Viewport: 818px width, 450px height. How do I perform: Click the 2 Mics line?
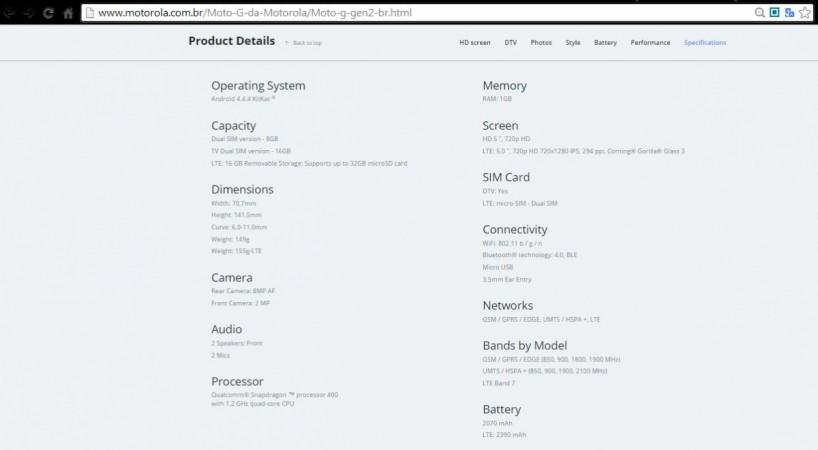pos(221,355)
